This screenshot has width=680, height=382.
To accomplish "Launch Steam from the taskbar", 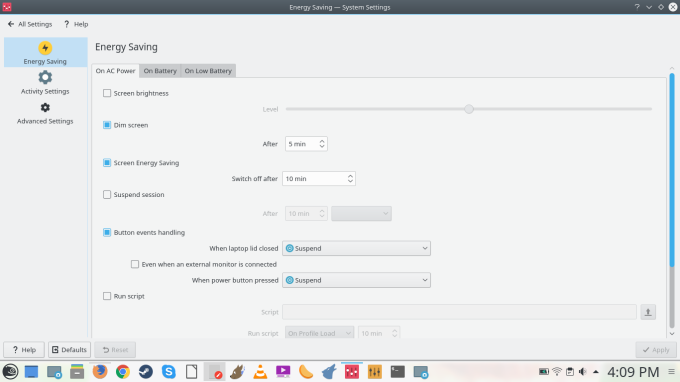I will tap(146, 372).
